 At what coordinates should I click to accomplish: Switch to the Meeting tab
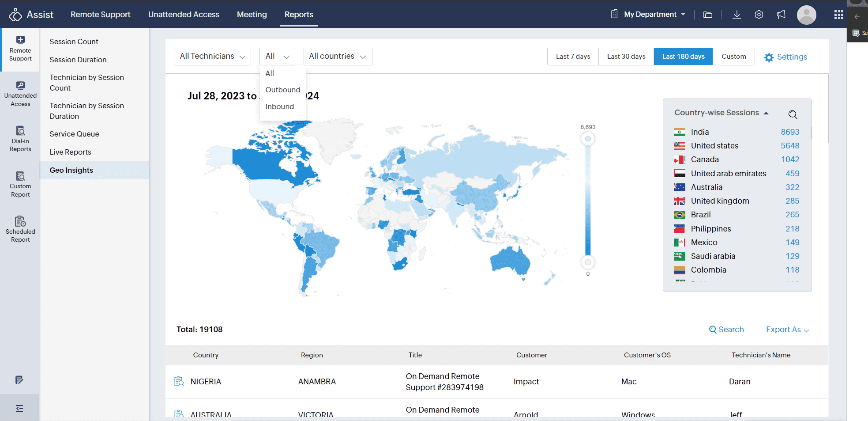(252, 15)
